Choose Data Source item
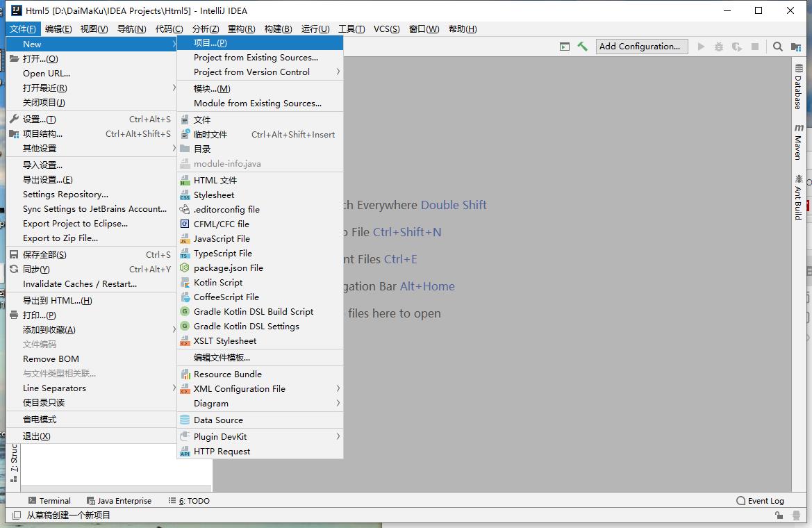Image resolution: width=812 pixels, height=528 pixels. [x=260, y=420]
